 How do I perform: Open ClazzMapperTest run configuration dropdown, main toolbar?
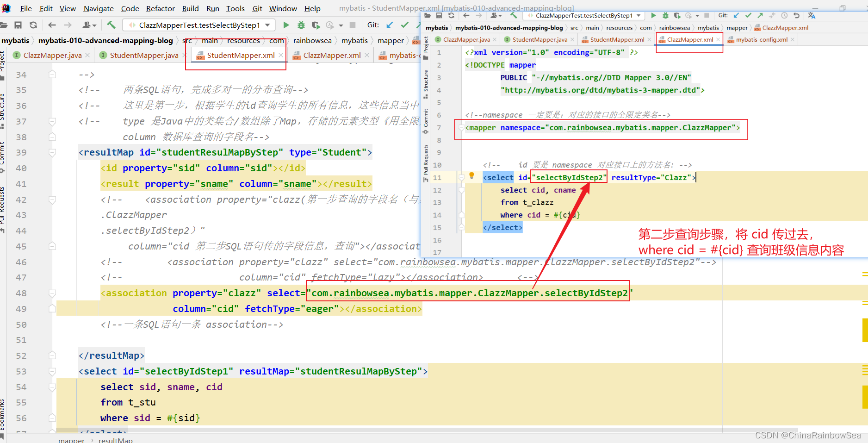point(267,25)
